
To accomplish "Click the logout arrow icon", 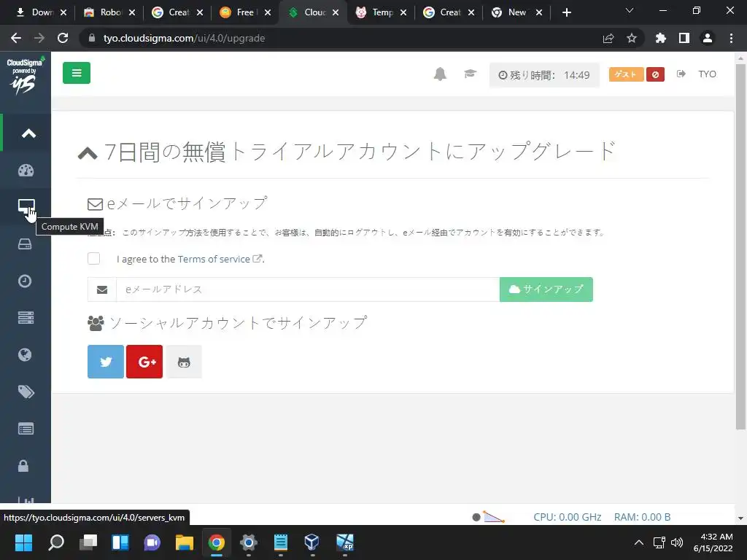I will click(x=681, y=74).
